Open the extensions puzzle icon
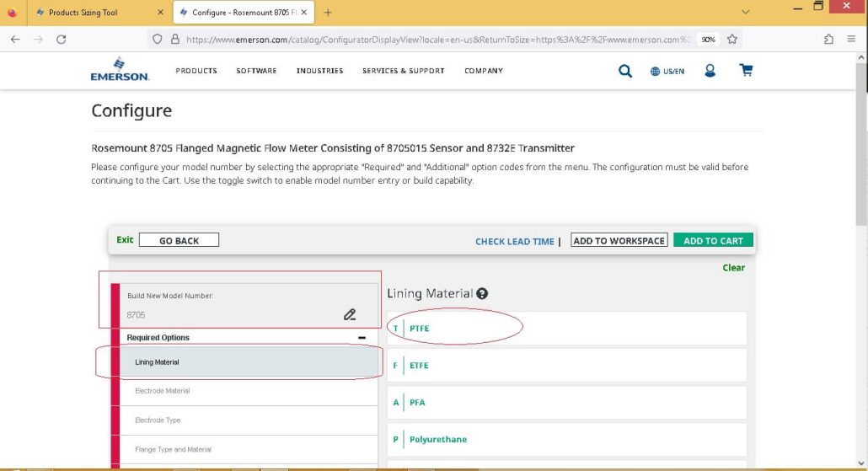 (x=828, y=40)
